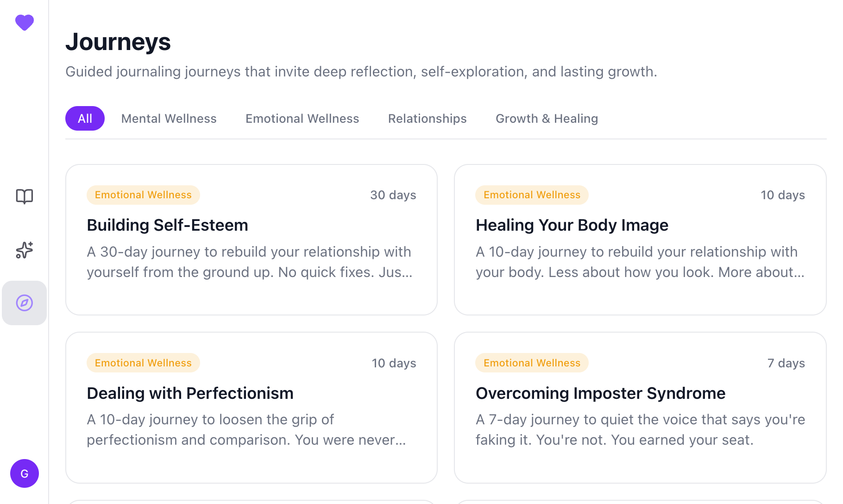Open the Relationships tab
This screenshot has height=504, width=843.
427,119
